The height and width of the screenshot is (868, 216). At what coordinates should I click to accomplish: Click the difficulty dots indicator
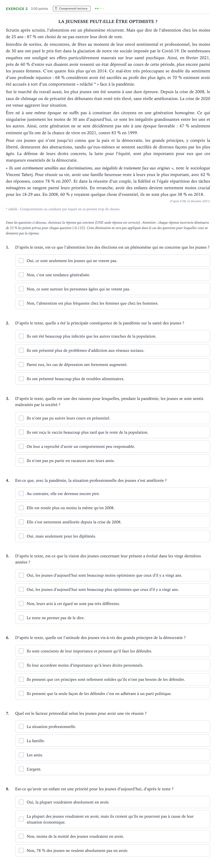tap(100, 8)
